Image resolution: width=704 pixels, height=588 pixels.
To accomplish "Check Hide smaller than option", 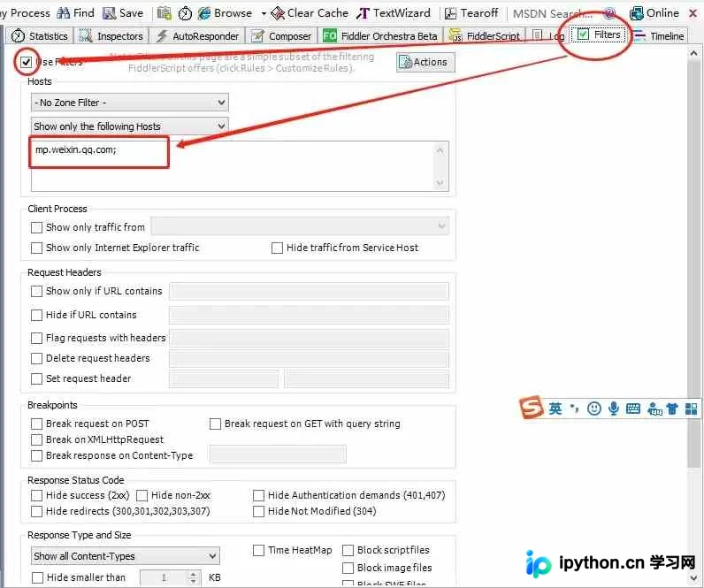I will [x=38, y=577].
